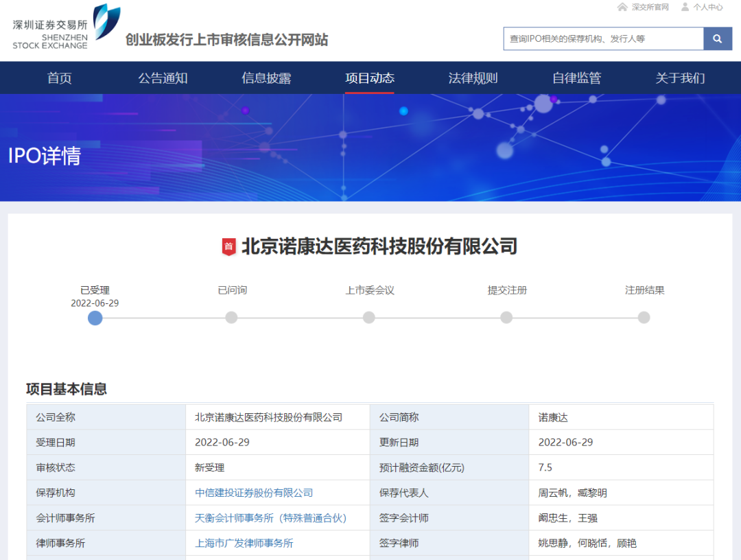Image resolution: width=741 pixels, height=560 pixels.
Task: Open 上海市广发律师事务所 law firm link
Action: [x=244, y=544]
